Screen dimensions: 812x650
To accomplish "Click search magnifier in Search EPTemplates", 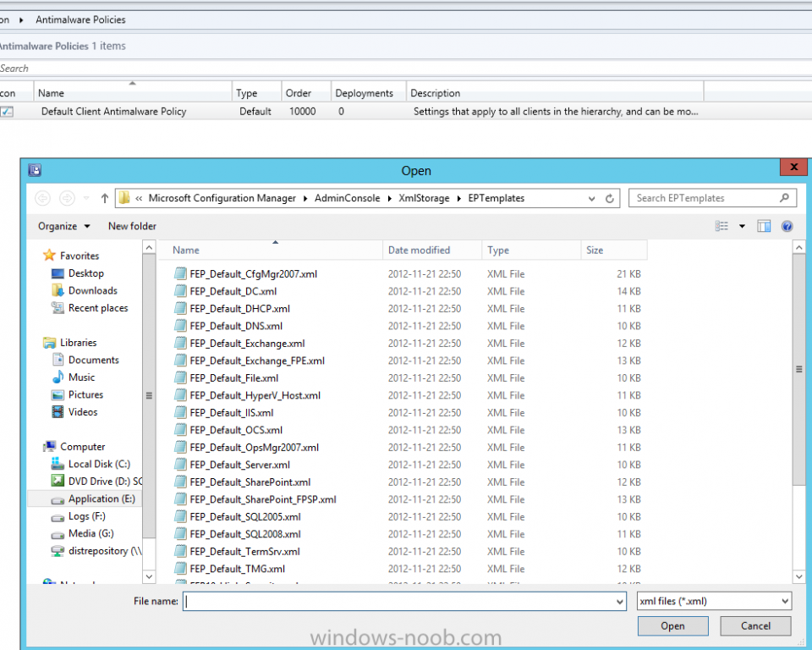I will (784, 197).
